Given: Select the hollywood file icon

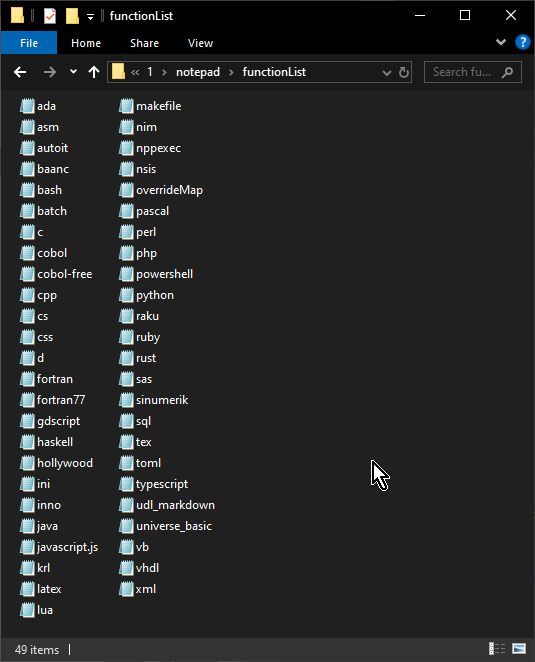Looking at the screenshot, I should (27, 463).
